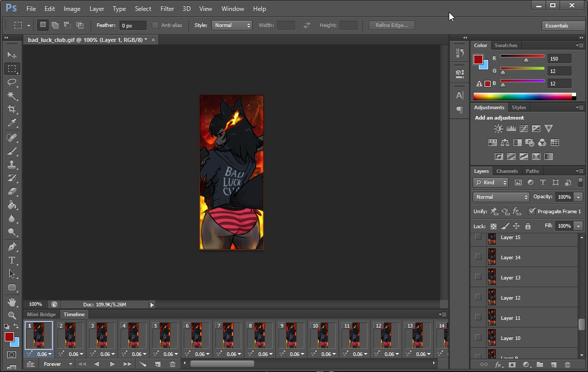This screenshot has width=588, height=372.
Task: Select the Hand tool
Action: (x=12, y=302)
